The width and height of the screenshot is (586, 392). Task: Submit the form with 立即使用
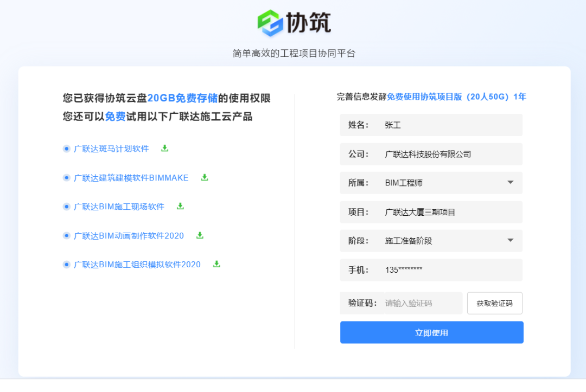pyautogui.click(x=432, y=332)
